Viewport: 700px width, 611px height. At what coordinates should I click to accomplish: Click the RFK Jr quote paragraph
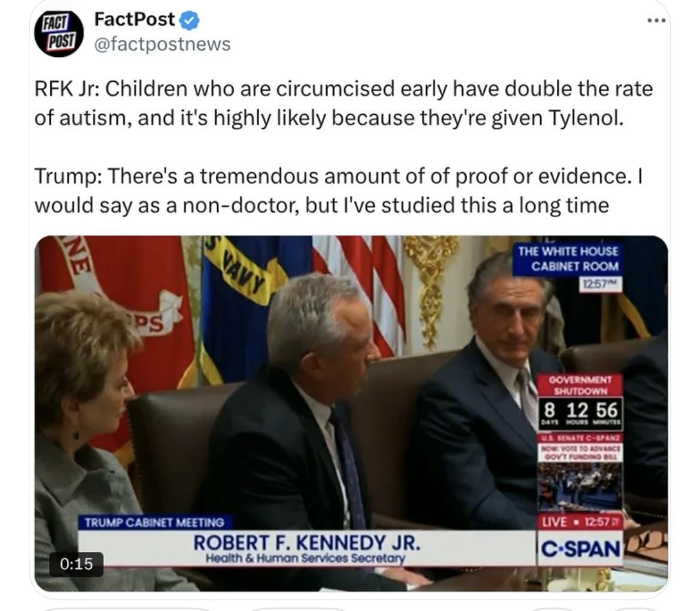pyautogui.click(x=344, y=103)
